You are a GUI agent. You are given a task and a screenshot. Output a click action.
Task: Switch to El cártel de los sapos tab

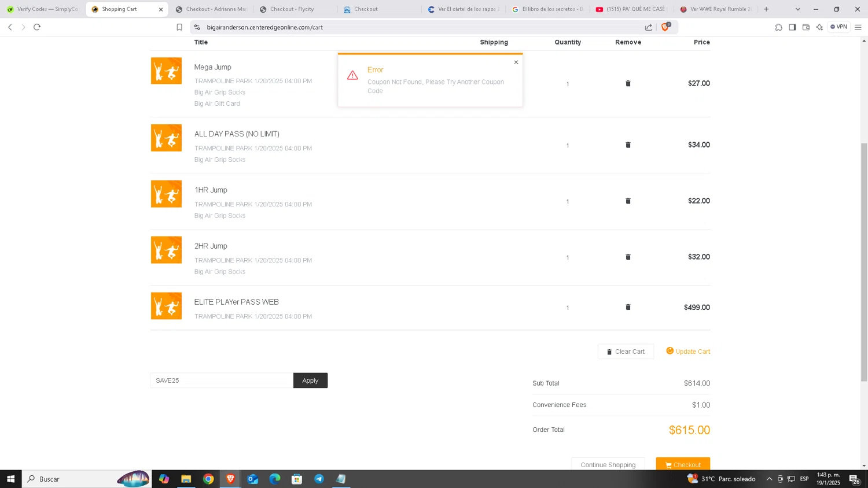click(463, 9)
